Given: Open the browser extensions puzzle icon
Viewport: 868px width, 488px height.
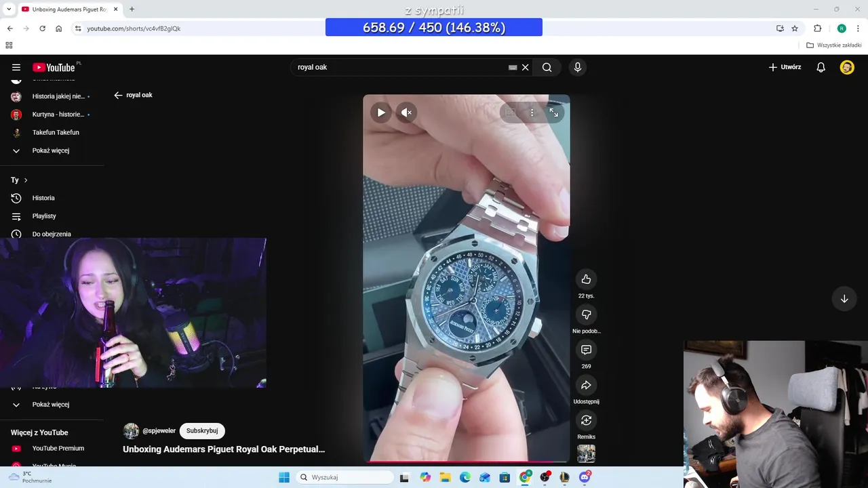Looking at the screenshot, I should tap(817, 28).
